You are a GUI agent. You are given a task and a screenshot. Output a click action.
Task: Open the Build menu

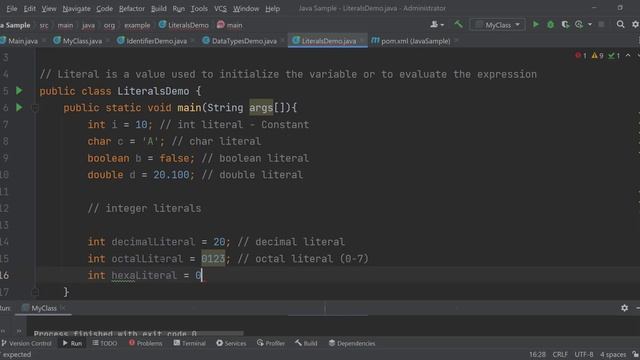point(158,8)
